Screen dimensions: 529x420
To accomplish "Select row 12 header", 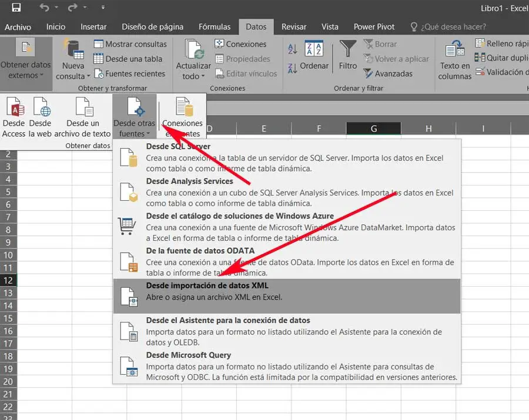I will [8, 280].
